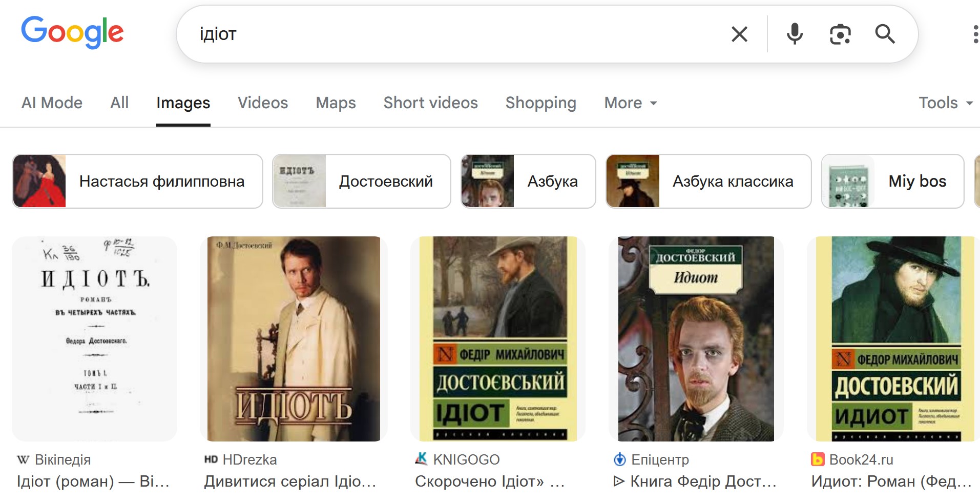Open the HDrezka serial result link
Image resolution: width=980 pixels, height=502 pixels.
290,481
